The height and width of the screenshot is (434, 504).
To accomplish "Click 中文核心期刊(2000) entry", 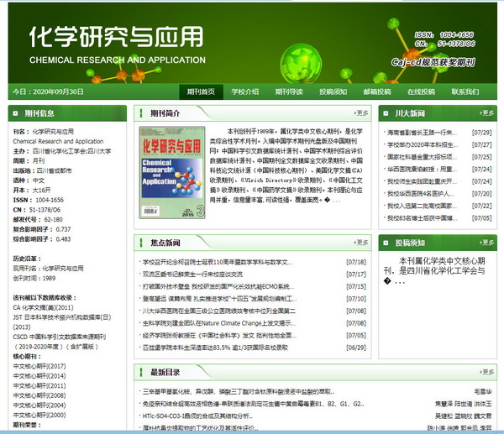I will click(x=39, y=416).
